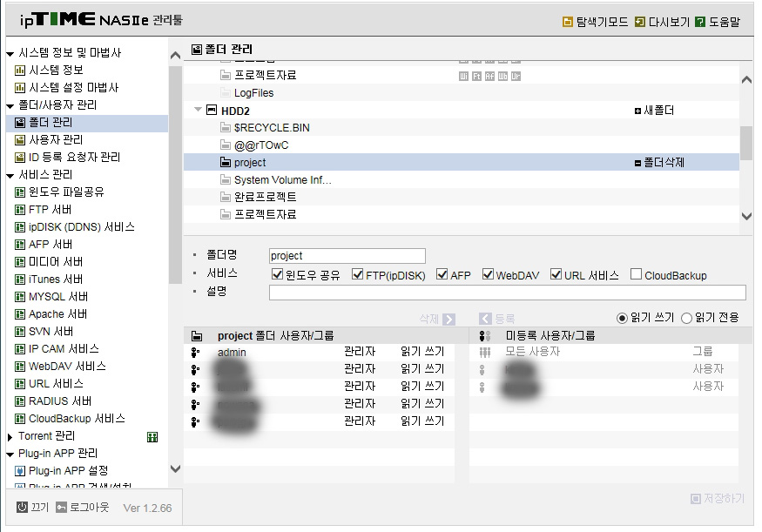Open the 사용자 관리 menu item
Viewport: 762px width, 532px height.
tap(56, 140)
